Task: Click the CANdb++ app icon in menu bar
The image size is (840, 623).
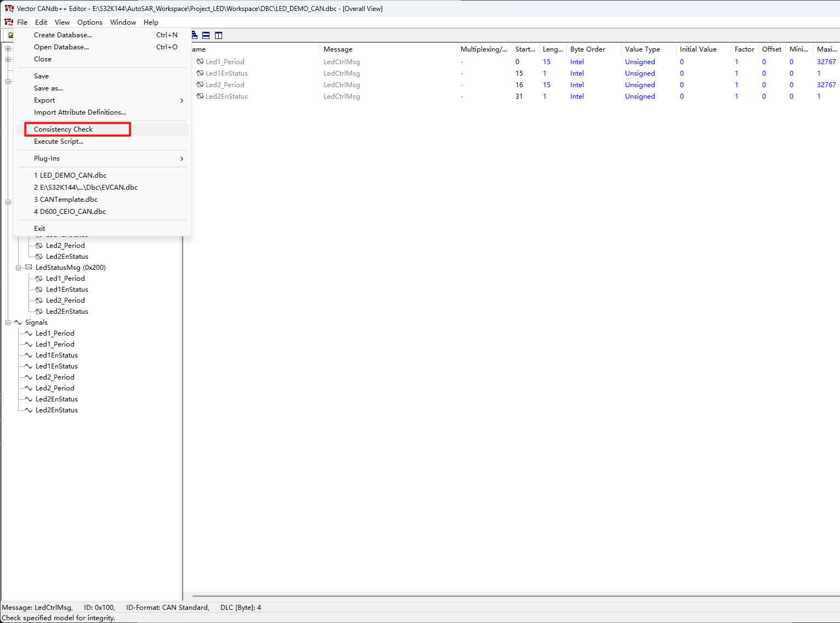Action: click(x=9, y=22)
